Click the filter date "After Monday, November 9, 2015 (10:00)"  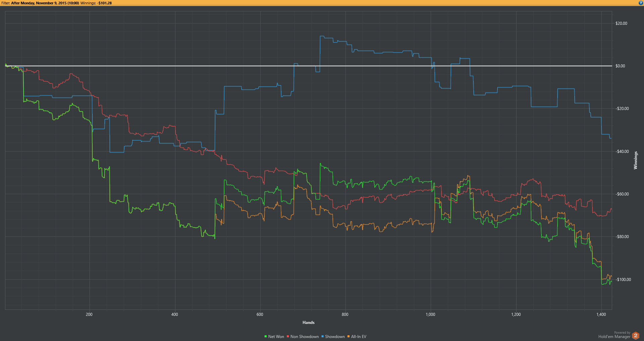[x=45, y=3]
